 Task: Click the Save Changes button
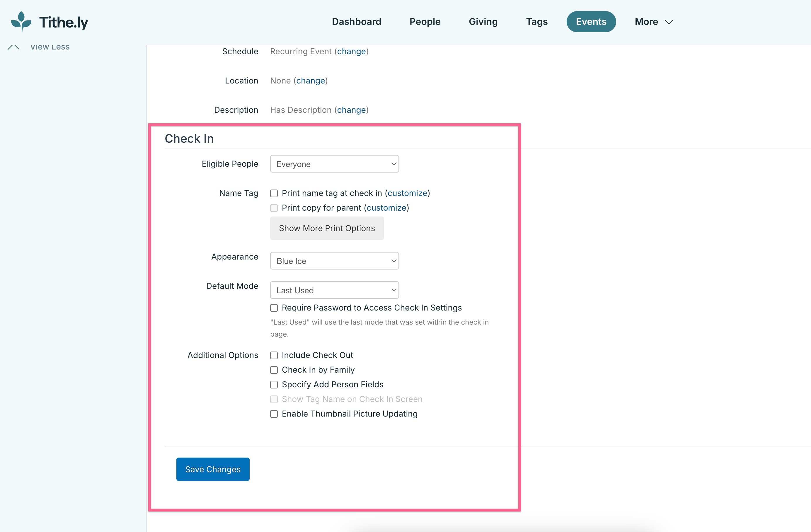pyautogui.click(x=213, y=469)
